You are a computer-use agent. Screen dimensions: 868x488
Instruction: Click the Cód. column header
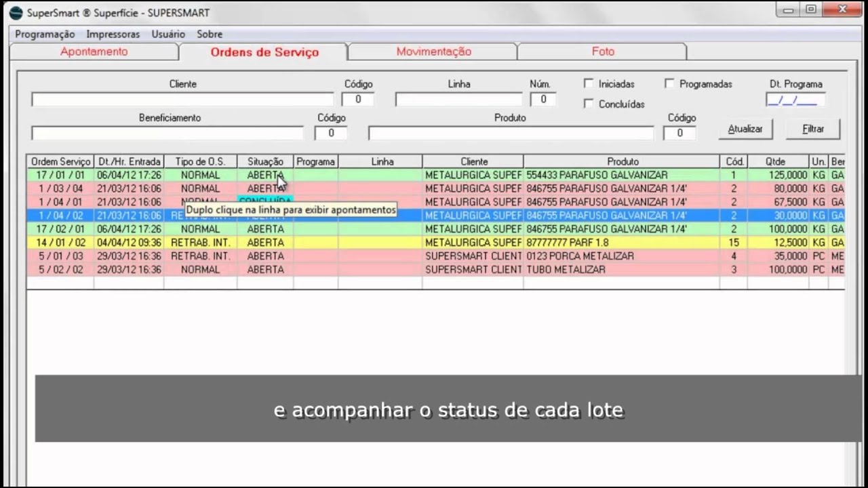(x=734, y=161)
